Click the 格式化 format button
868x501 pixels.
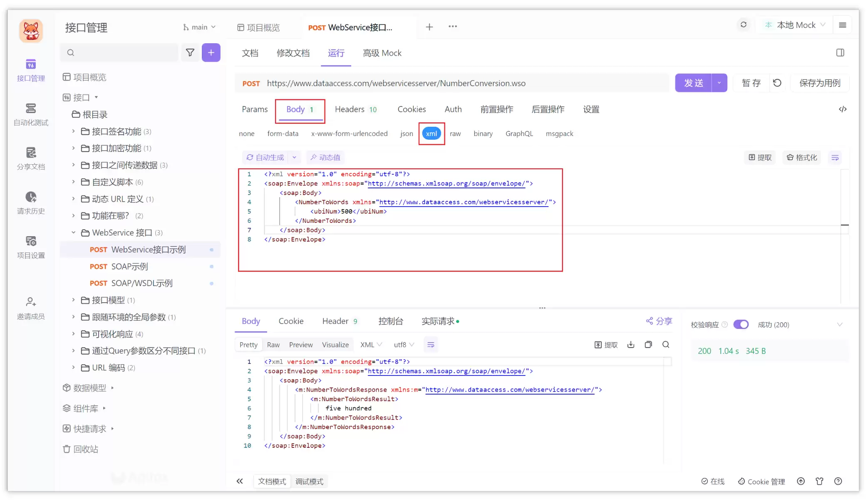pyautogui.click(x=801, y=158)
